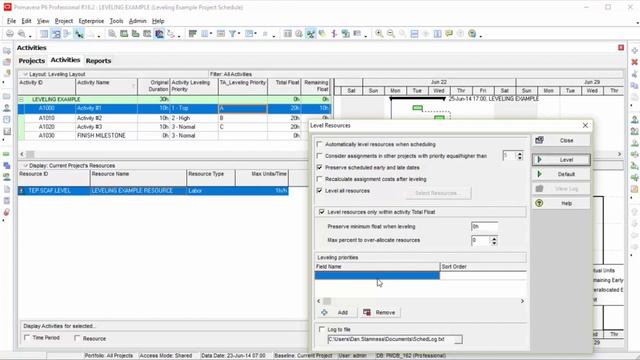
Task: Click the Cut scissors icon in right bar
Action: pyautogui.click(x=634, y=74)
